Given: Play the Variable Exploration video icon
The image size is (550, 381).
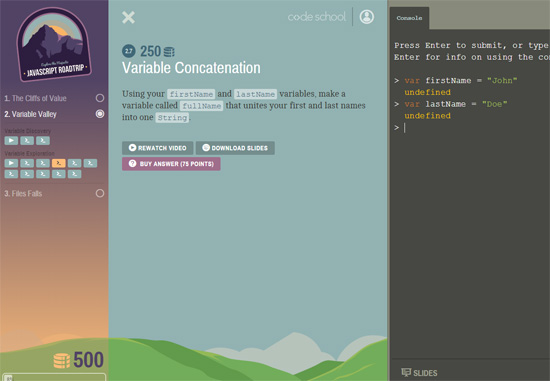Looking at the screenshot, I should point(11,163).
